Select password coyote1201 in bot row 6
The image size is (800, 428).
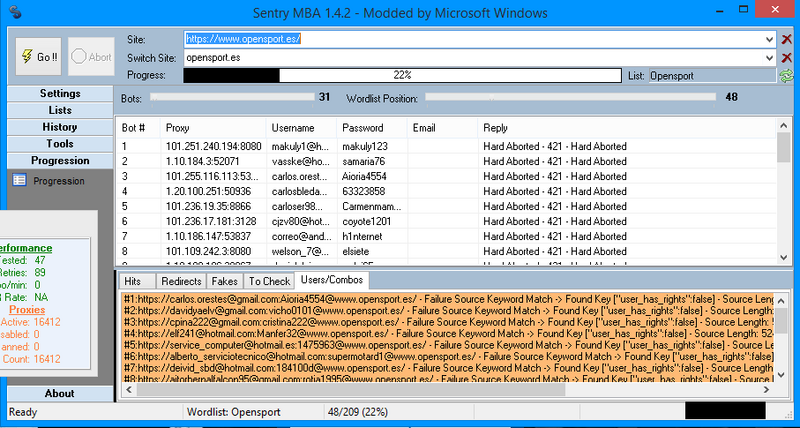coord(366,221)
